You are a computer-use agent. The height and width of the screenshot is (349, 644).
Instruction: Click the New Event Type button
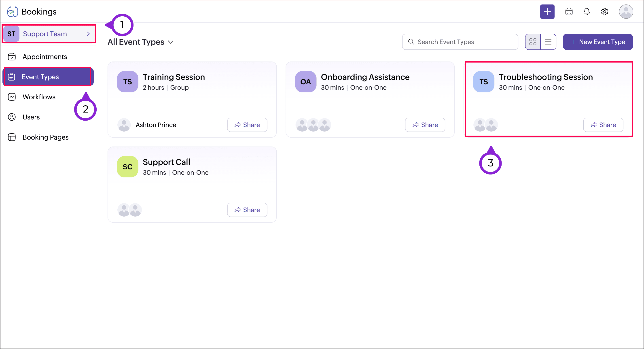click(x=597, y=42)
